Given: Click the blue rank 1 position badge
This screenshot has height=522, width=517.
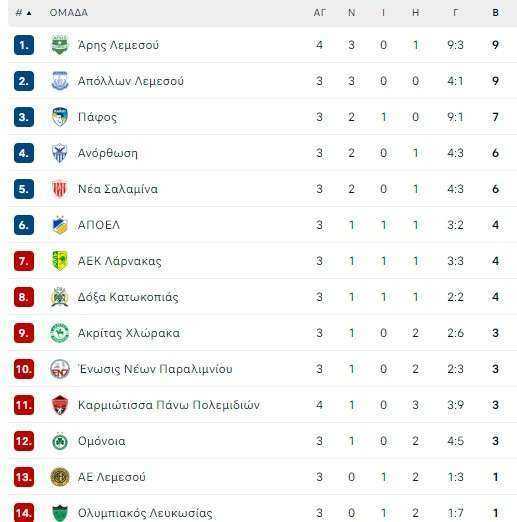Looking at the screenshot, I should coord(24,45).
